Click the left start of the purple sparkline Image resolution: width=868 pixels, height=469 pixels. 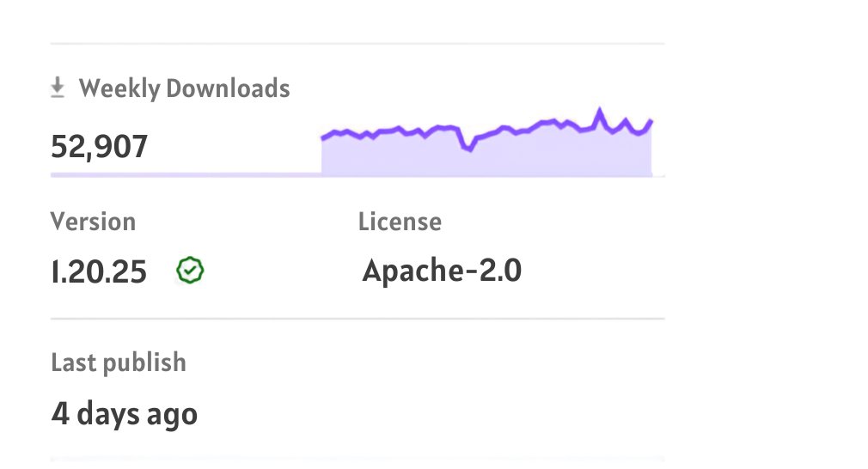point(324,137)
